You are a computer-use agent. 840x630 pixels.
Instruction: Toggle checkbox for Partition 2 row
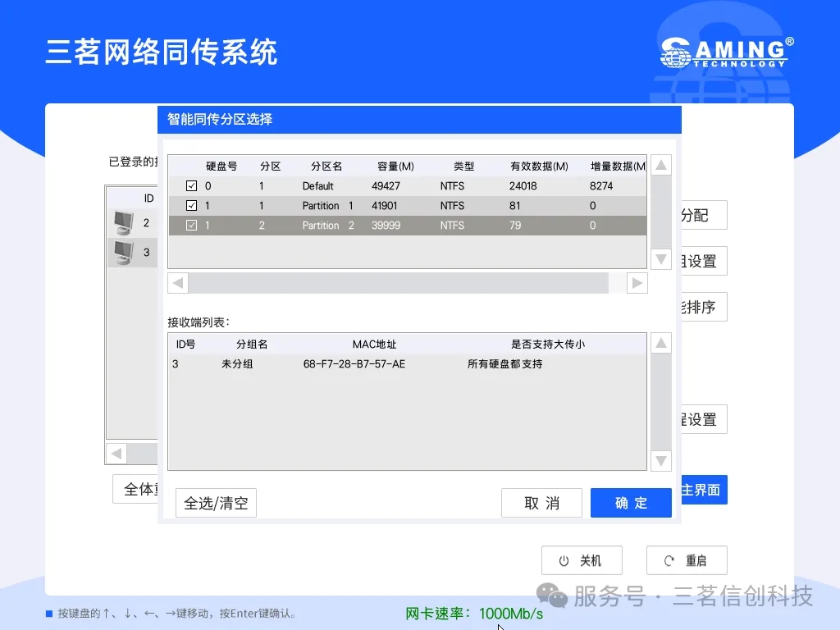[192, 226]
